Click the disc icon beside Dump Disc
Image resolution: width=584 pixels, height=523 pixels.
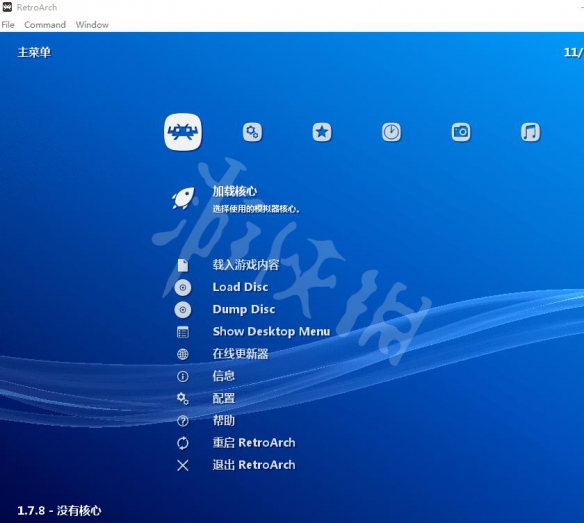183,310
